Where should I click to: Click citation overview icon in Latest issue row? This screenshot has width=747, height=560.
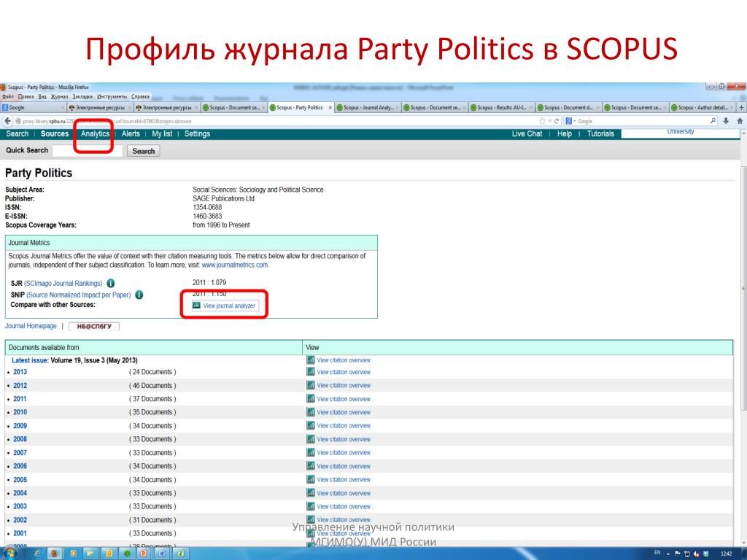311,360
